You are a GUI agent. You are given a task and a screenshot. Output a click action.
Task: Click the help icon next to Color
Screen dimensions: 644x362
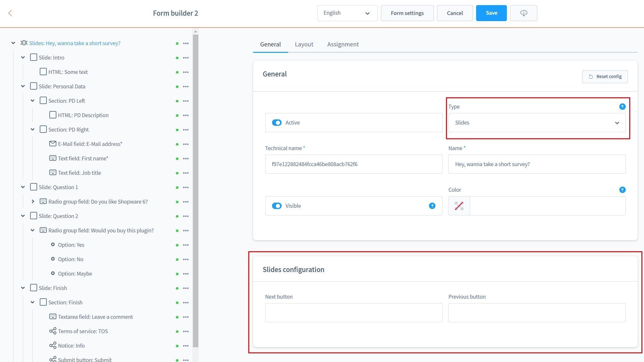pyautogui.click(x=622, y=190)
